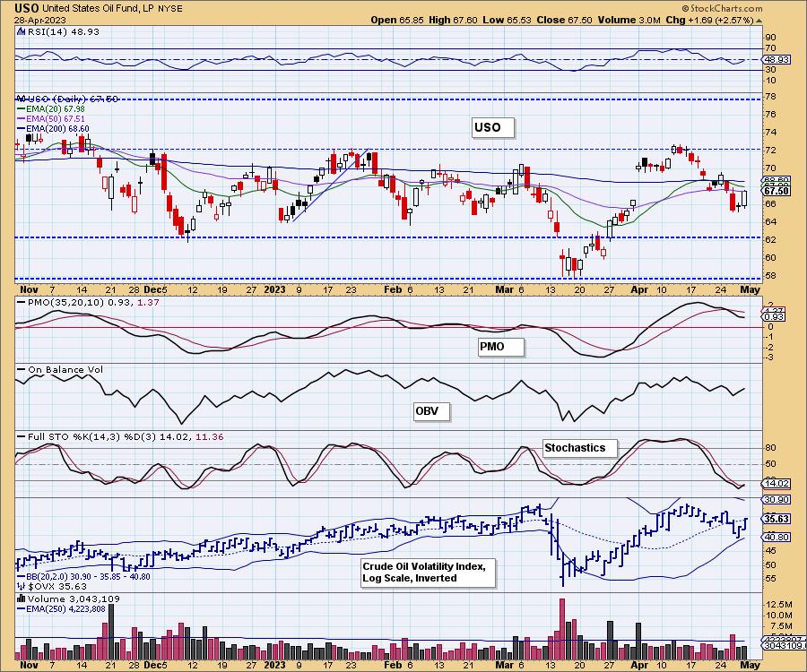Click the PMO(35,20,10) 0.93, 1.37 legend
Viewport: 807px width, 672px height.
tap(93, 302)
